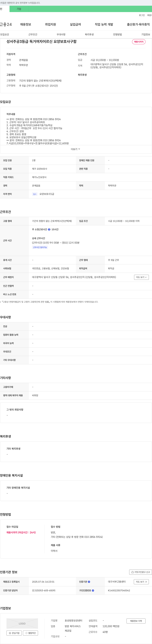Click the certification number K140022507040042

(119, 591)
